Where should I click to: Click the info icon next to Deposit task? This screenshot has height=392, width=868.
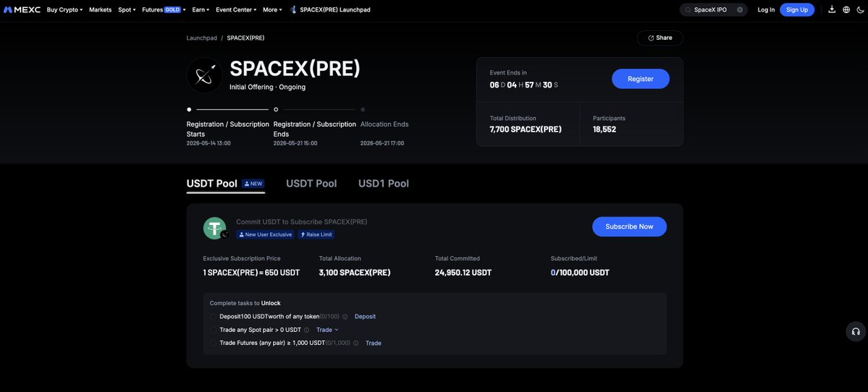click(x=345, y=317)
